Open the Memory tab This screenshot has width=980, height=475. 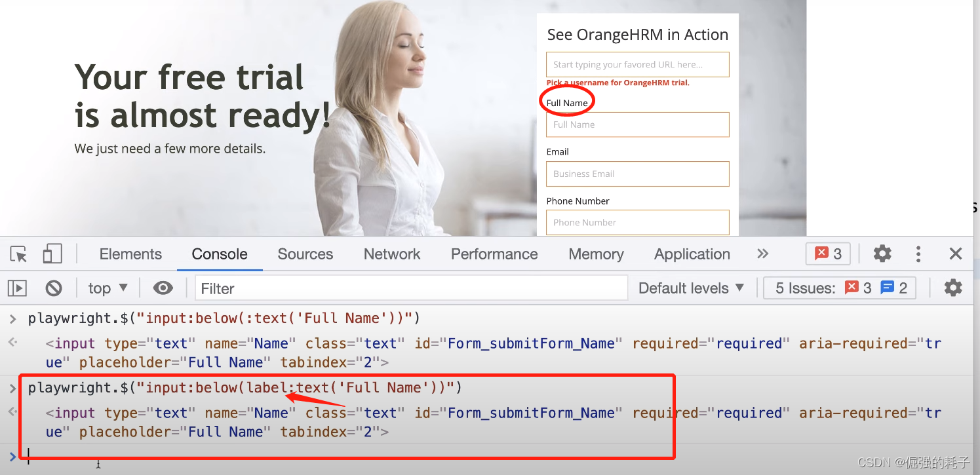point(596,254)
